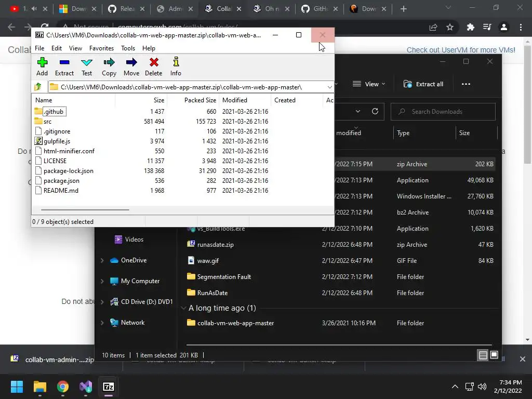532x399 pixels.
Task: Select runasdate.zip in Explorer
Action: click(x=216, y=245)
